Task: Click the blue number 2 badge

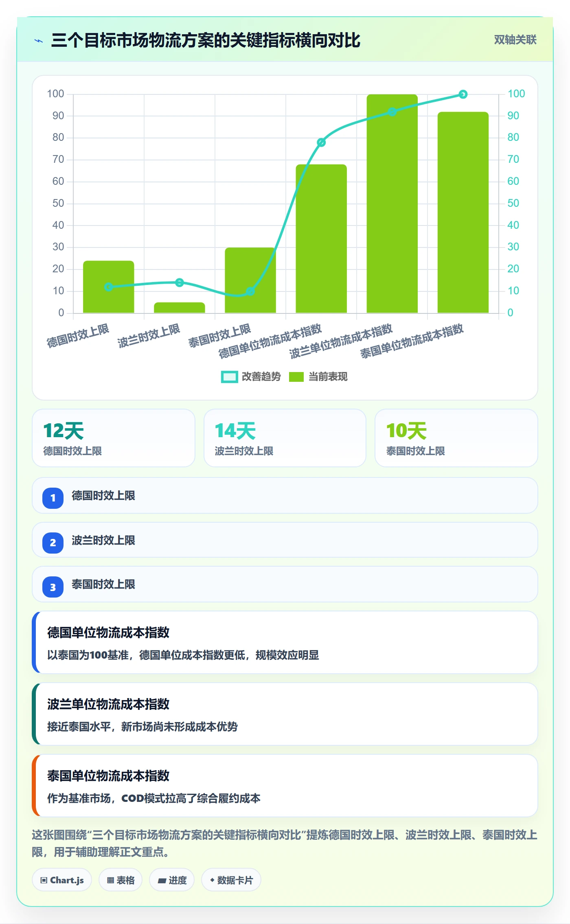Action: 53,543
